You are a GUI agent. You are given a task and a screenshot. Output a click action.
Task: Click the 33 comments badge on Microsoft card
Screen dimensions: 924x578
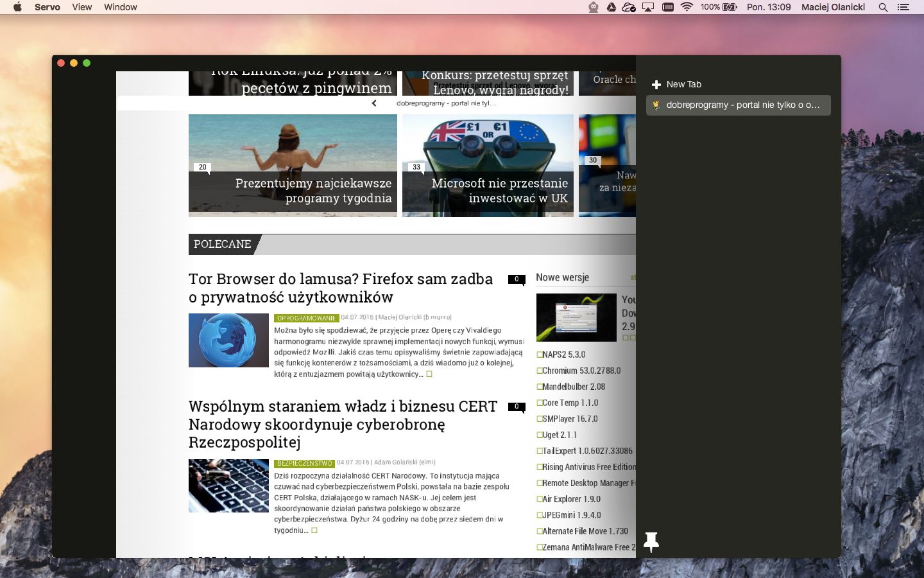[416, 168]
